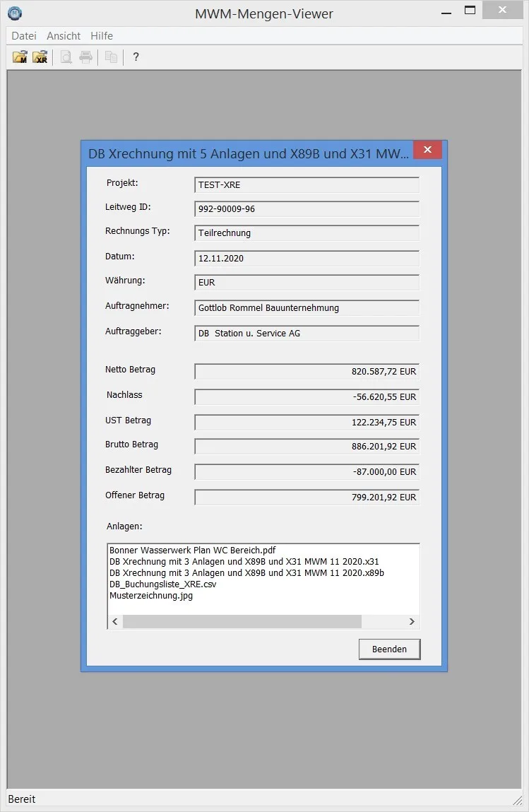
Task: Select Musterzeichnung.jpg attachment
Action: 151,596
